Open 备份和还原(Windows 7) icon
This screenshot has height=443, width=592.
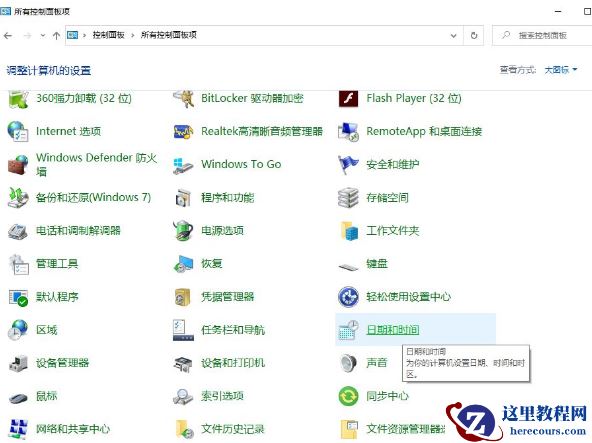(18, 198)
